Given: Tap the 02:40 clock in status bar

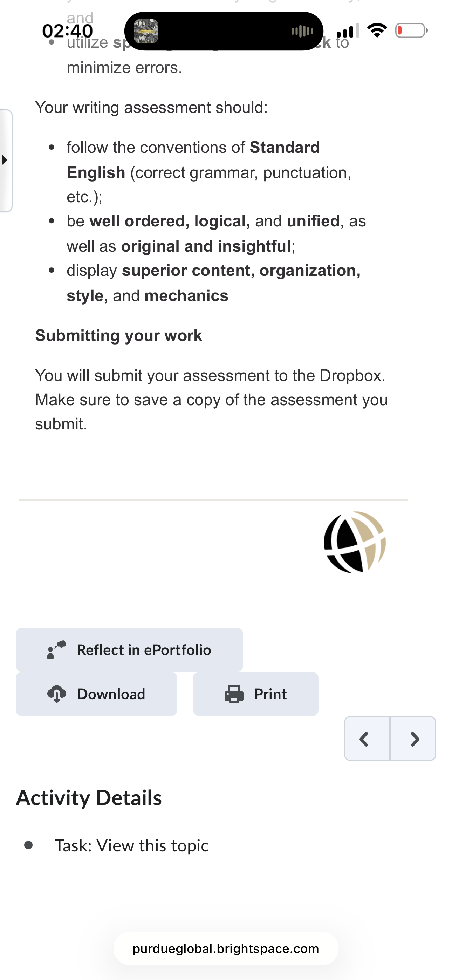Looking at the screenshot, I should tap(67, 31).
